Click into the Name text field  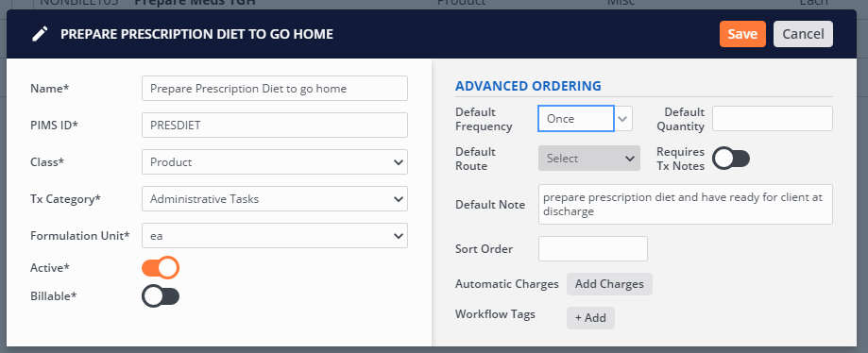pyautogui.click(x=275, y=89)
